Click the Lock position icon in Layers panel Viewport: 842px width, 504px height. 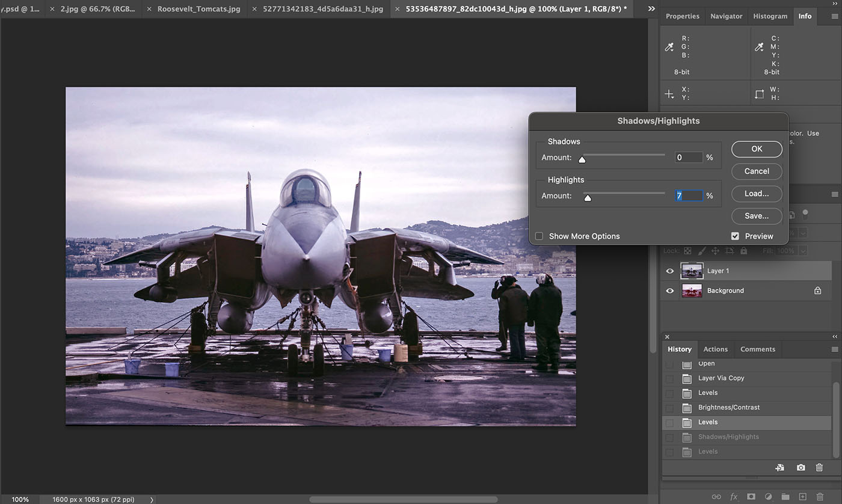click(x=715, y=251)
